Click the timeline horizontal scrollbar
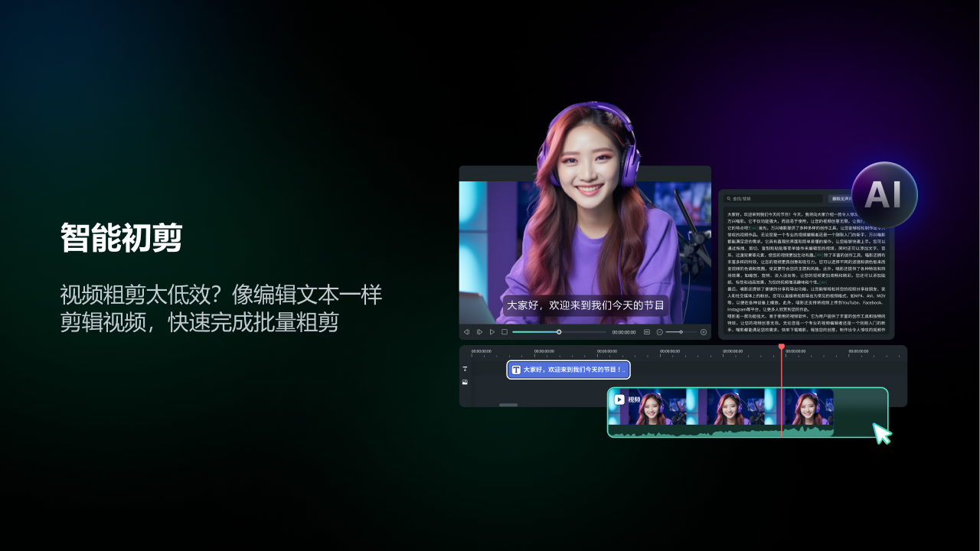Image resolution: width=980 pixels, height=551 pixels. click(508, 405)
